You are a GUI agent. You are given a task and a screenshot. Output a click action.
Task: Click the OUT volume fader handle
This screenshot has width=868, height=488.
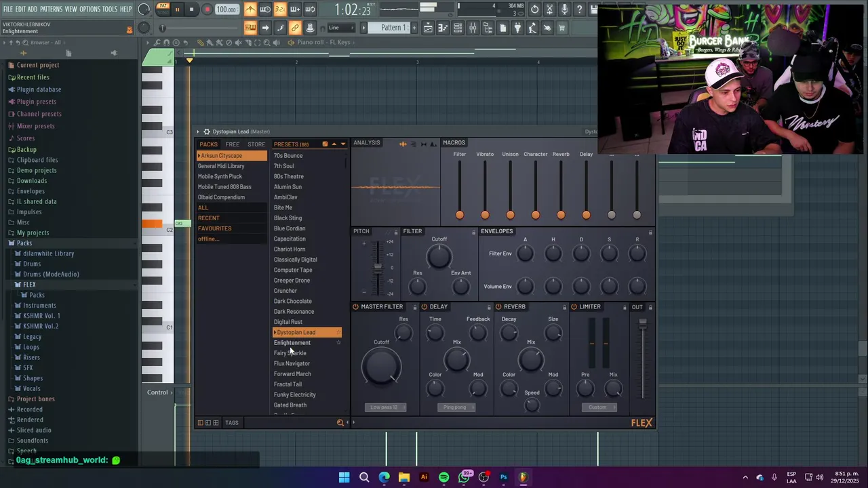point(642,324)
